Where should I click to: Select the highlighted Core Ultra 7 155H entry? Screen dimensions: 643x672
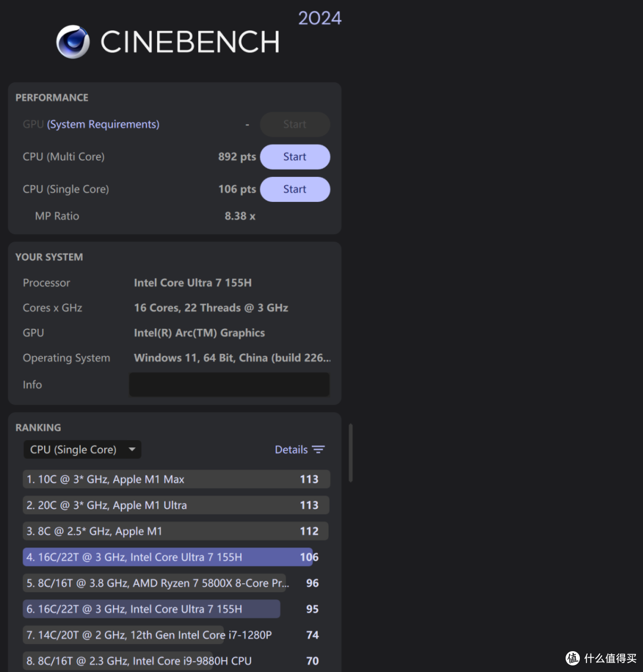pyautogui.click(x=168, y=558)
